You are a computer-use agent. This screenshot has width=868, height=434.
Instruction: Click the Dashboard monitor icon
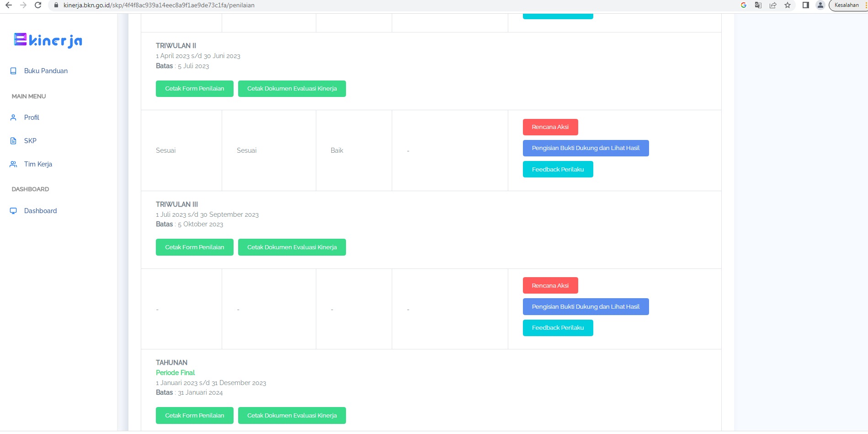(x=13, y=211)
